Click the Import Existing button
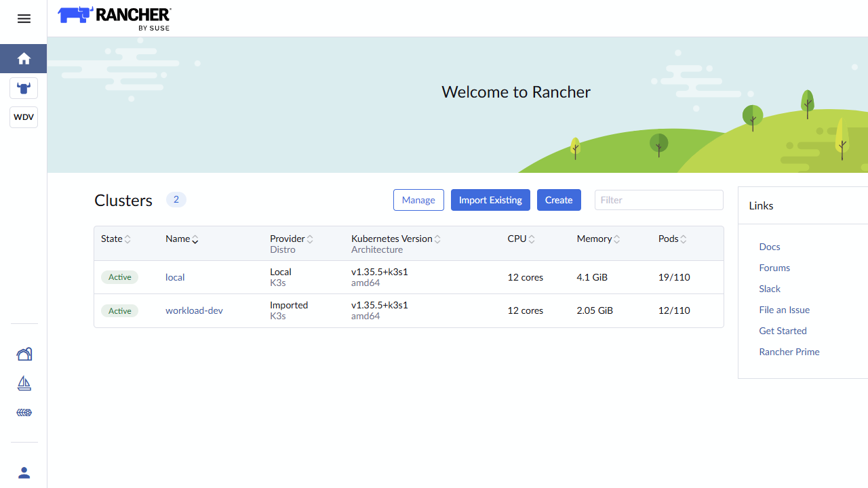 point(490,200)
